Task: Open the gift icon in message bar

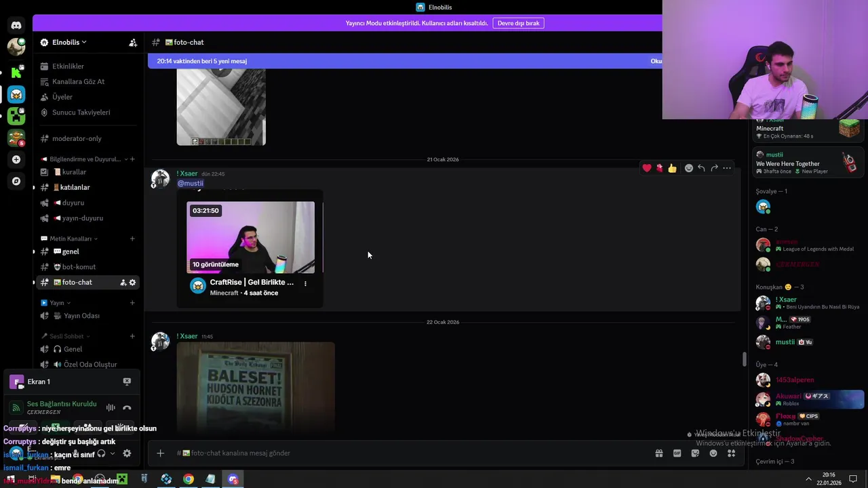Action: pyautogui.click(x=658, y=453)
